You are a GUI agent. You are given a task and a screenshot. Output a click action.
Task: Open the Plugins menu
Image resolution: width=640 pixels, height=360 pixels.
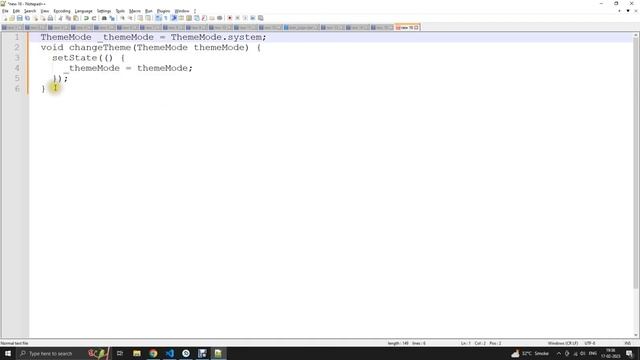[x=163, y=11]
